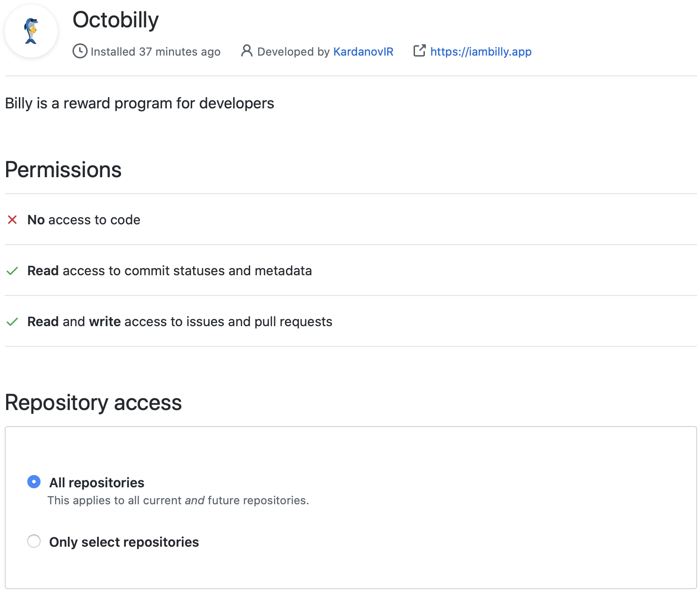
Task: Select the All repositories radio button
Action: 34,482
